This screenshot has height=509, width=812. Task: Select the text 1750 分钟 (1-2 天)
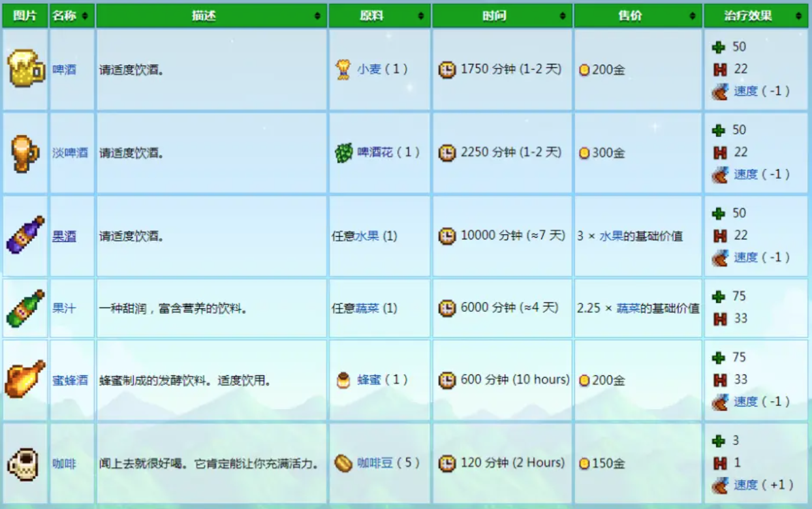click(511, 69)
